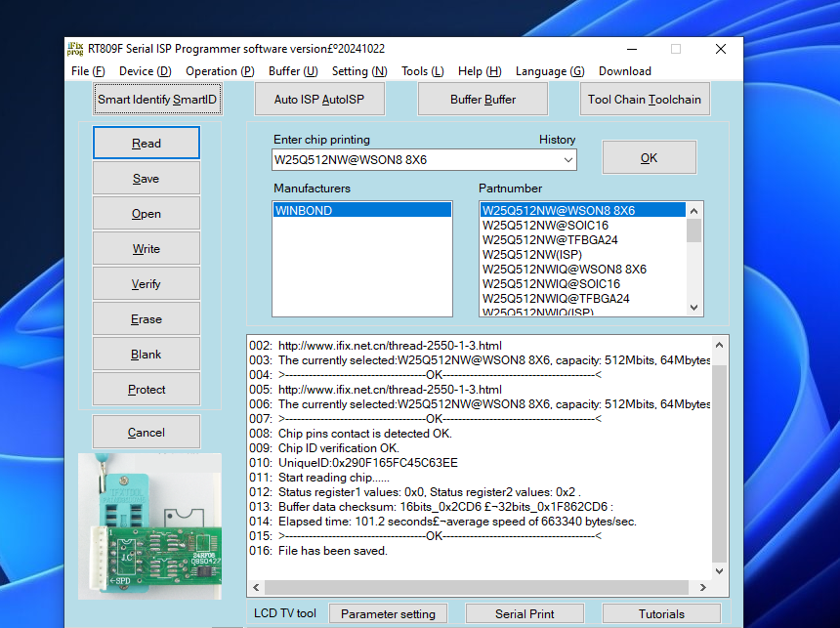Open the Buffer Buffer button
Viewport: 840px width, 628px height.
click(483, 99)
